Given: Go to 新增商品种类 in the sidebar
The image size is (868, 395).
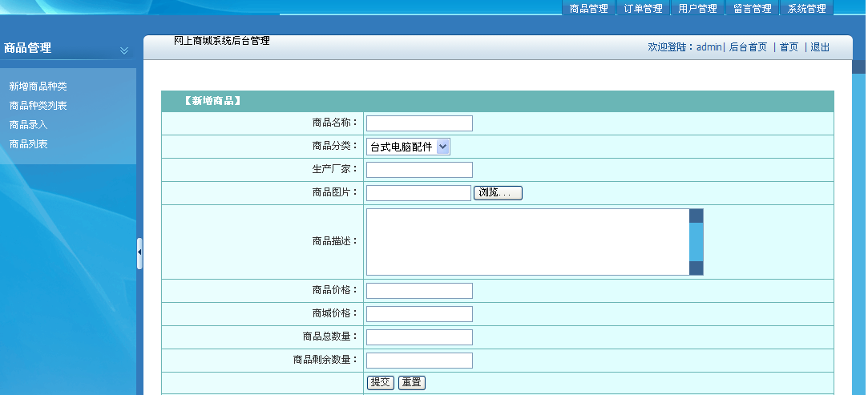Looking at the screenshot, I should point(38,87).
